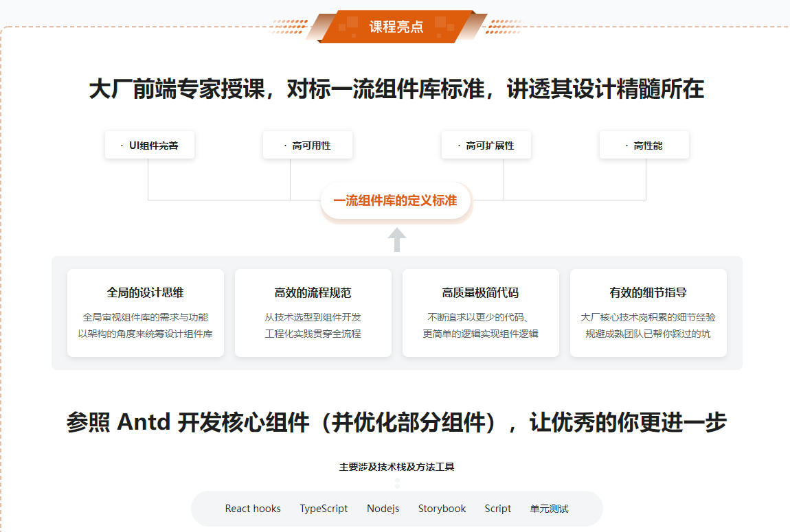
Task: Select the 有效的细节指导 card
Action: coord(648,313)
